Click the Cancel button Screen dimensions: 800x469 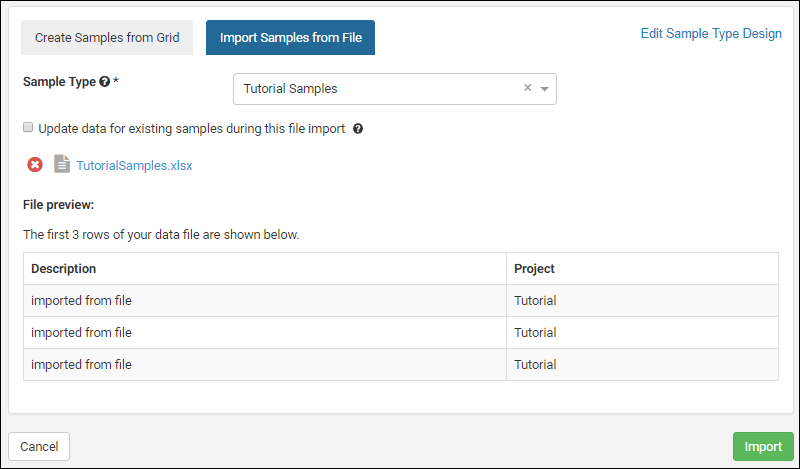pos(39,446)
